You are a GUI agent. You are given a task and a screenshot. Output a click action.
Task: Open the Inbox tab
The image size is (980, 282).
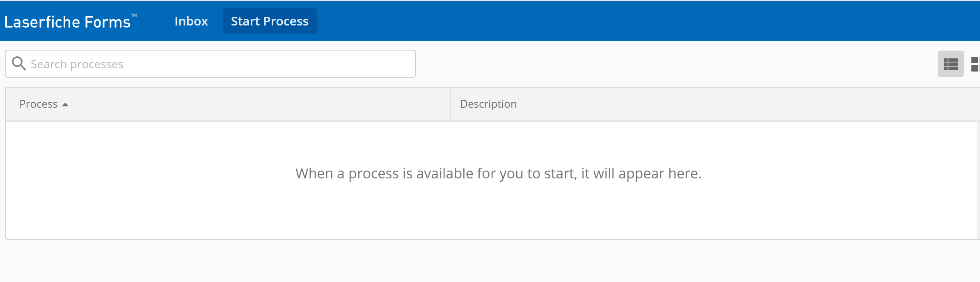(x=191, y=21)
